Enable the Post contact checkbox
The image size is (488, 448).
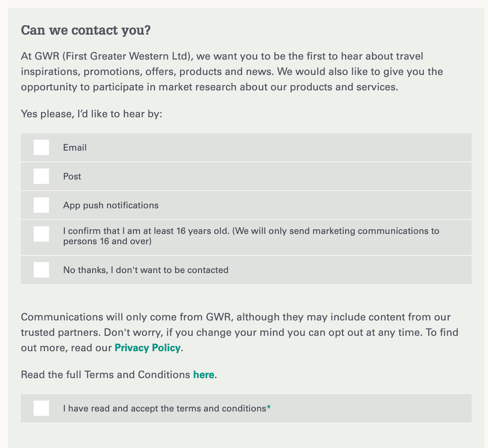point(41,176)
